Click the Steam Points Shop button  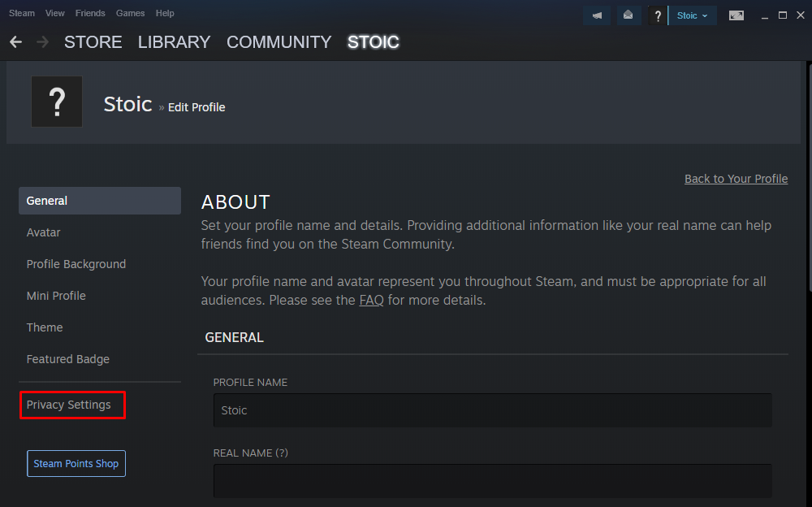76,463
